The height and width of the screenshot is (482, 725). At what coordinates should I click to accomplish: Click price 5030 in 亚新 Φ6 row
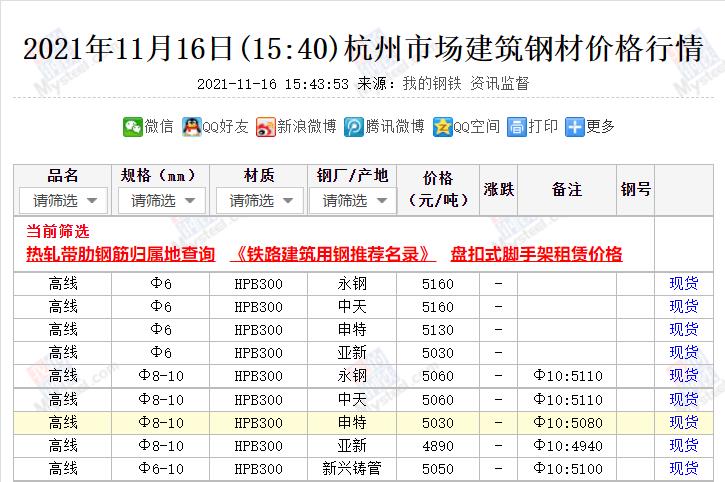(438, 353)
